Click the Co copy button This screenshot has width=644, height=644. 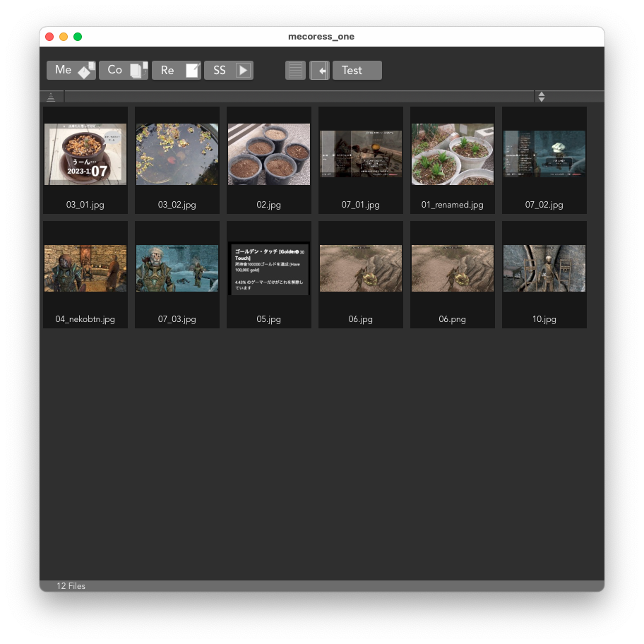pyautogui.click(x=123, y=70)
